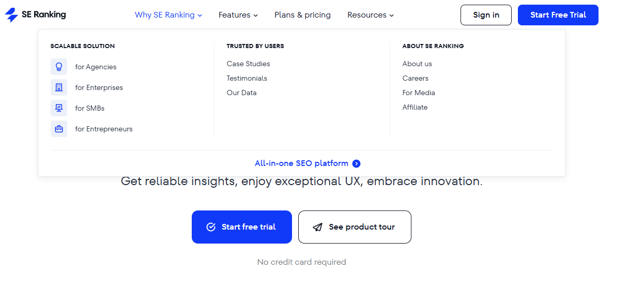644x287 pixels.
Task: Click checkmark icon on Start free trial
Action: tap(211, 227)
